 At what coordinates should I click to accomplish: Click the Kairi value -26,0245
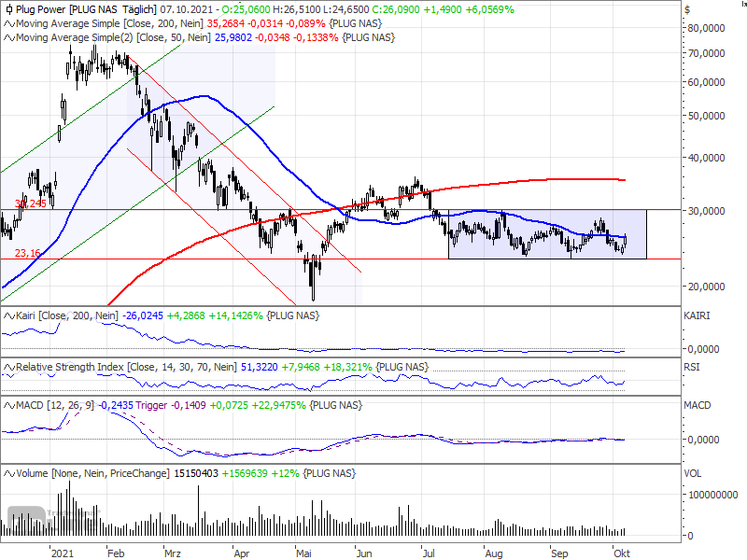point(143,315)
